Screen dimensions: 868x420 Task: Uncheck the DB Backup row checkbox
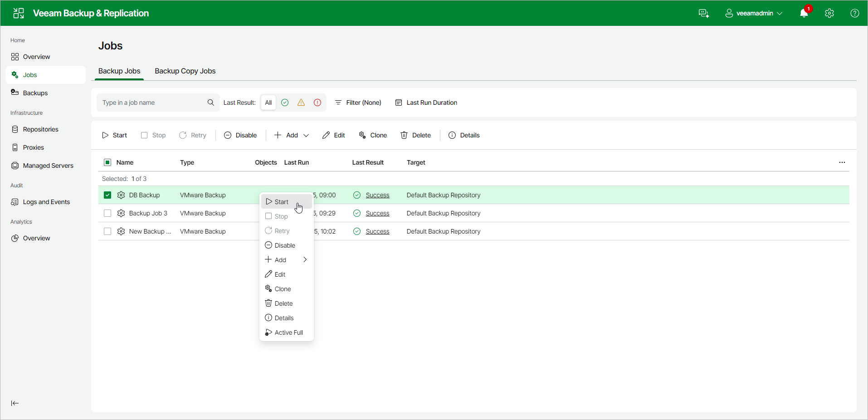[107, 195]
